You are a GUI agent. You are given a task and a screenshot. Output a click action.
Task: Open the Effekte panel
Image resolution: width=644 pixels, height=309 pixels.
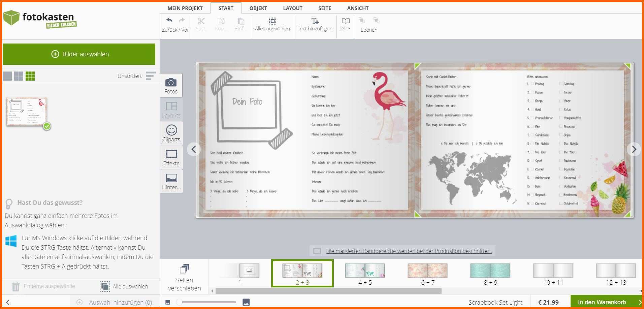171,157
